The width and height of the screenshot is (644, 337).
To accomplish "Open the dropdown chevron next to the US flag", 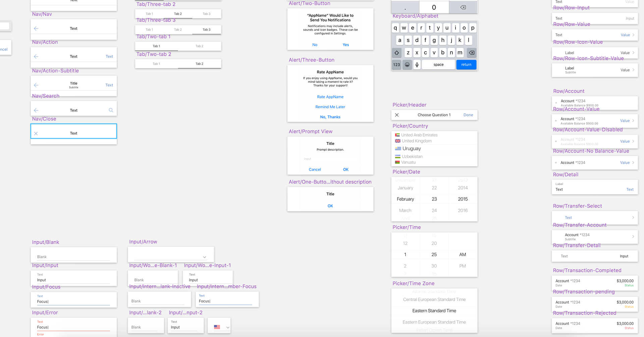I will tap(228, 327).
